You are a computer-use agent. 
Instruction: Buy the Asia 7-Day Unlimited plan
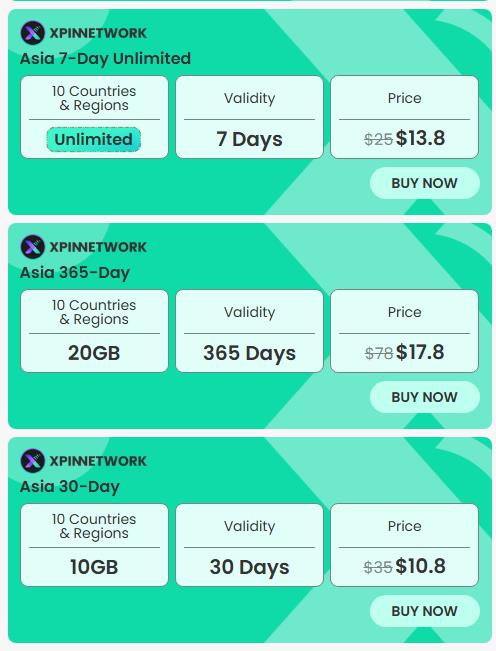(425, 183)
